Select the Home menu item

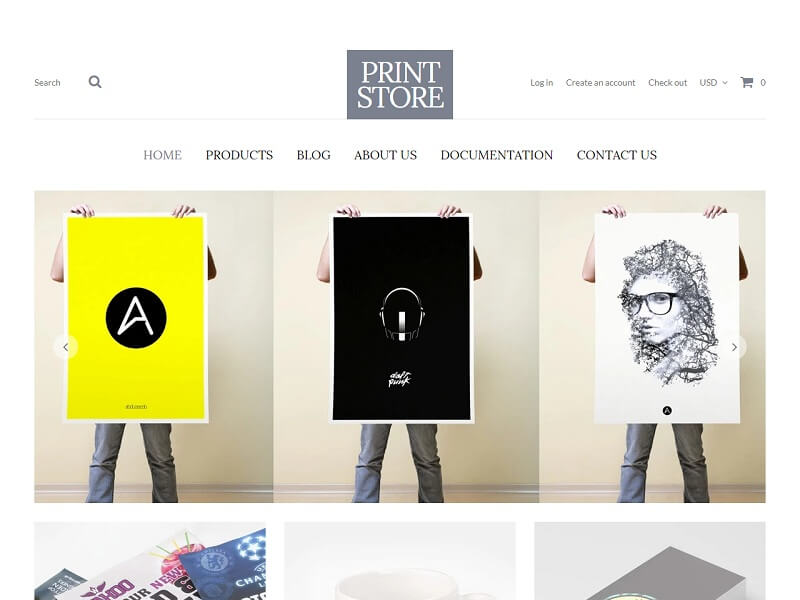pos(162,155)
